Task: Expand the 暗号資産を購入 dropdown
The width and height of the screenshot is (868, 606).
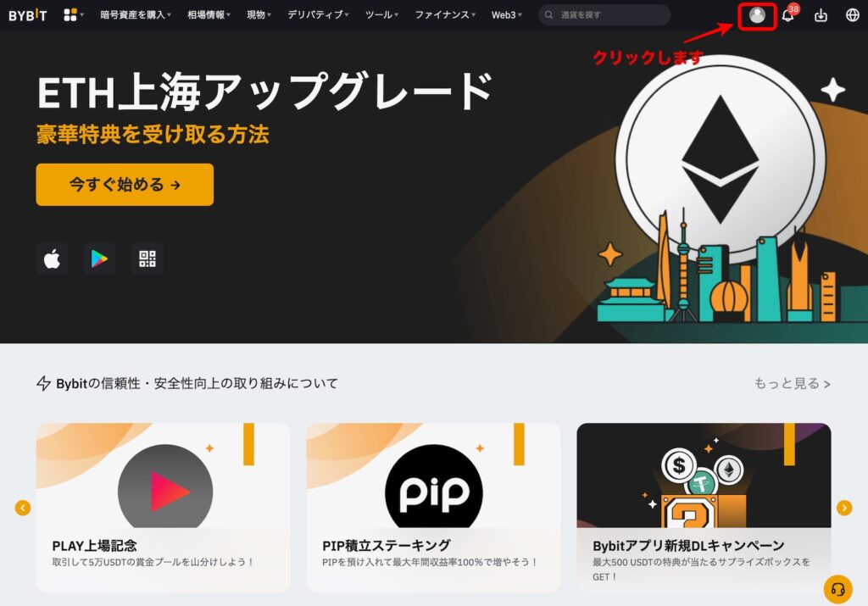Action: 136,15
